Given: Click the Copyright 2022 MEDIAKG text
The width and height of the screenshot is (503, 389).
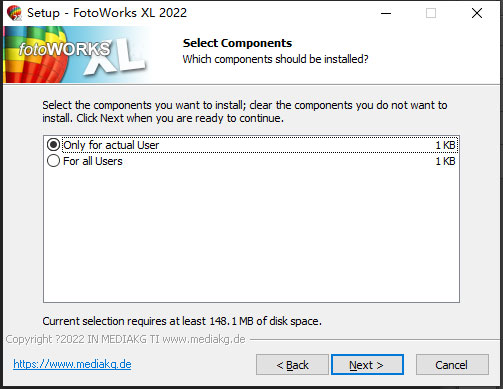Looking at the screenshot, I should click(125, 339).
